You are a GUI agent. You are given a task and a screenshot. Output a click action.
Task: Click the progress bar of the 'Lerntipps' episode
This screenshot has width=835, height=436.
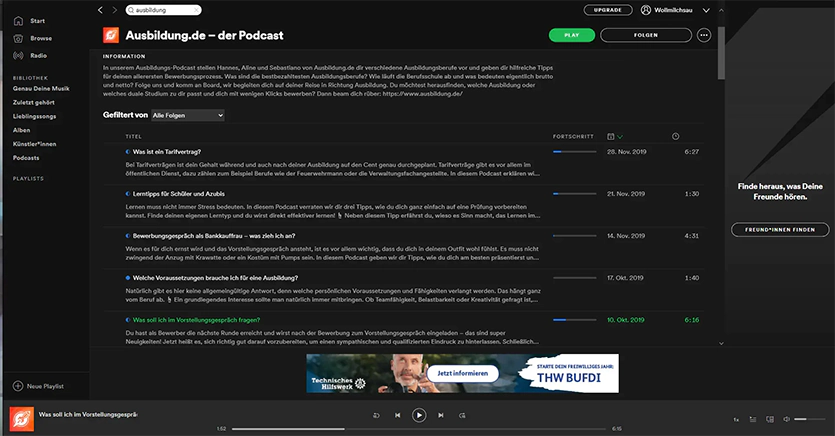575,194
